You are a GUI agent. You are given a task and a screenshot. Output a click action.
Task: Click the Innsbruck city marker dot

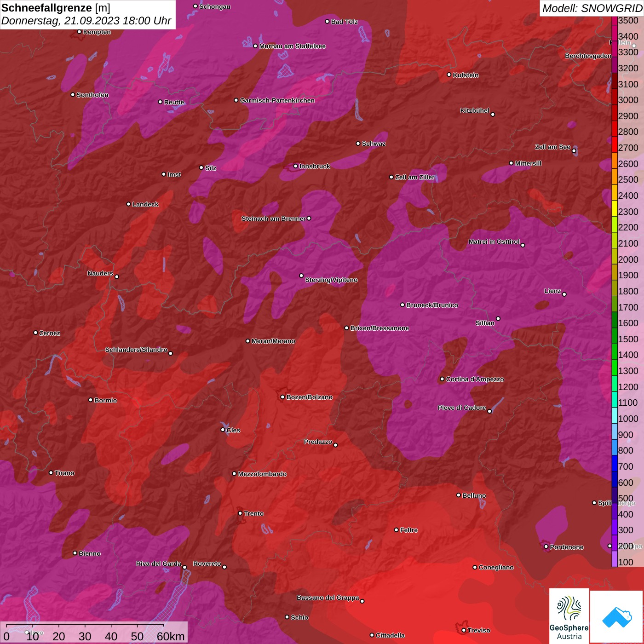click(x=296, y=166)
